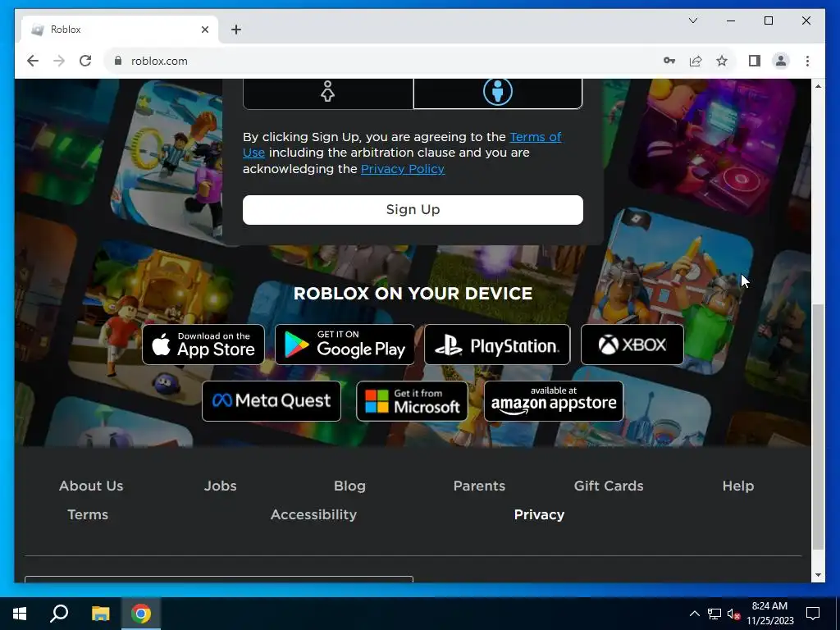Open the Parents footer link
Viewport: 840px width, 630px height.
[479, 486]
